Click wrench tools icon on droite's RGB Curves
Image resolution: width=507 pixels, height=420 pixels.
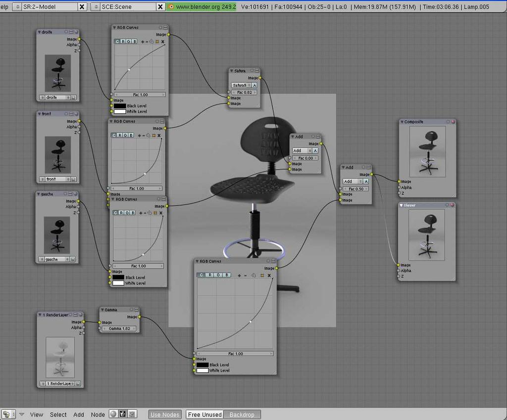152,42
